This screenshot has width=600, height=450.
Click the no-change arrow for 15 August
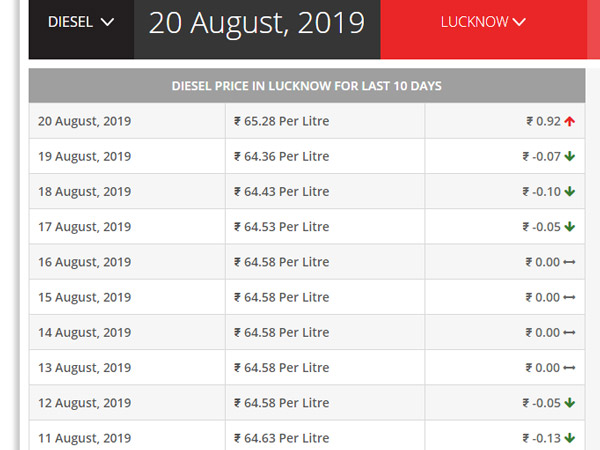coord(569,297)
